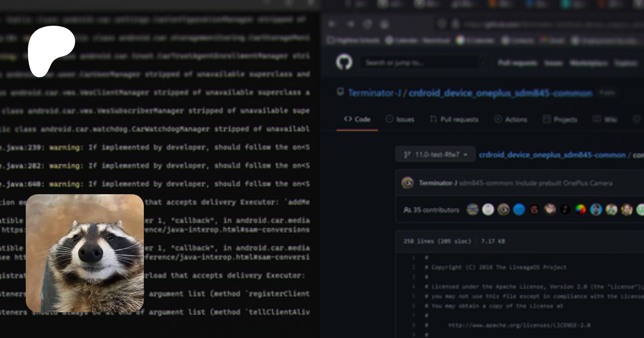644x338 pixels.
Task: Click the repo name in the file breadcrumb
Action: [552, 155]
